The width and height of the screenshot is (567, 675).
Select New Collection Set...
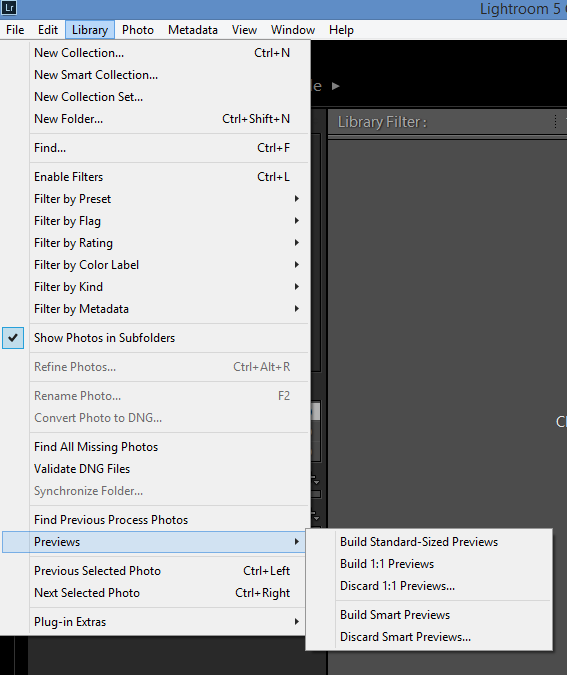click(x=155, y=97)
